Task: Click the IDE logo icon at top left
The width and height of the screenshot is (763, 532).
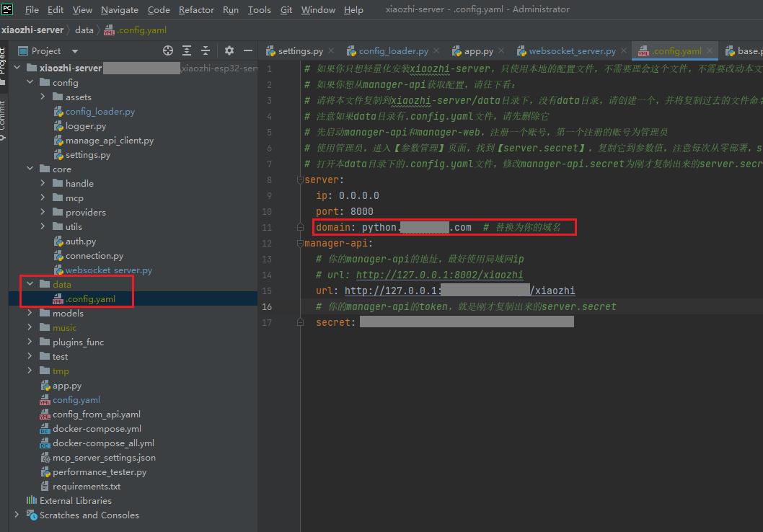Action: [x=9, y=9]
